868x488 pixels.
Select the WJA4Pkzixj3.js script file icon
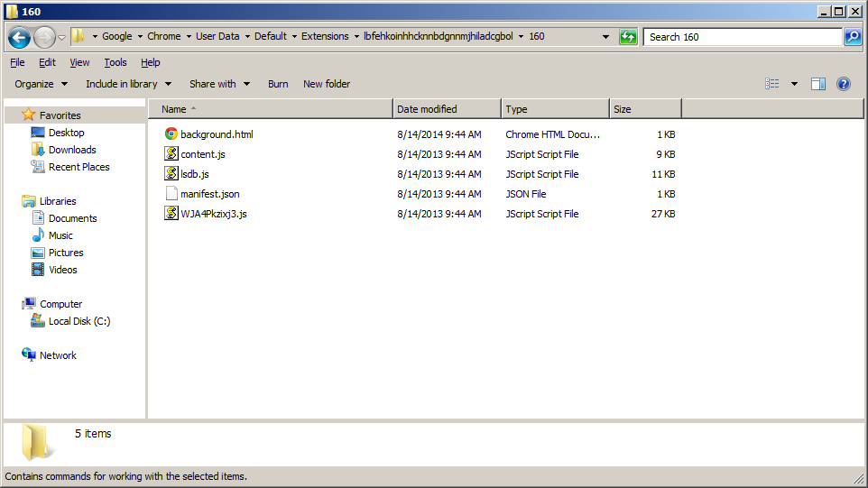[x=171, y=214]
